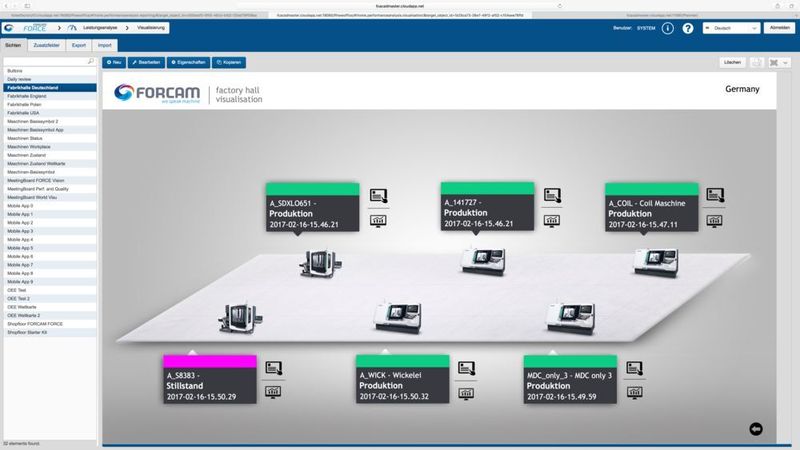Select Visualisierung breadcrumb item
Screen dimensions: 800x450
[x=151, y=28]
